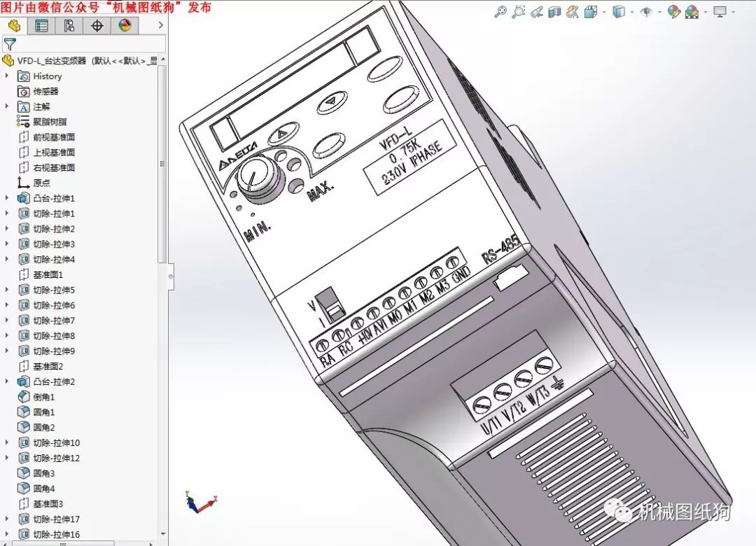Return to the Previous View
The height and width of the screenshot is (546, 756).
[x=537, y=12]
